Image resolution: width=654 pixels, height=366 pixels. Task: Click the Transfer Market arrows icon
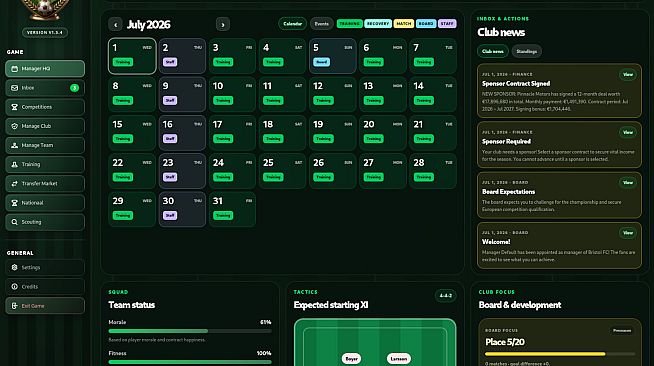(x=15, y=184)
